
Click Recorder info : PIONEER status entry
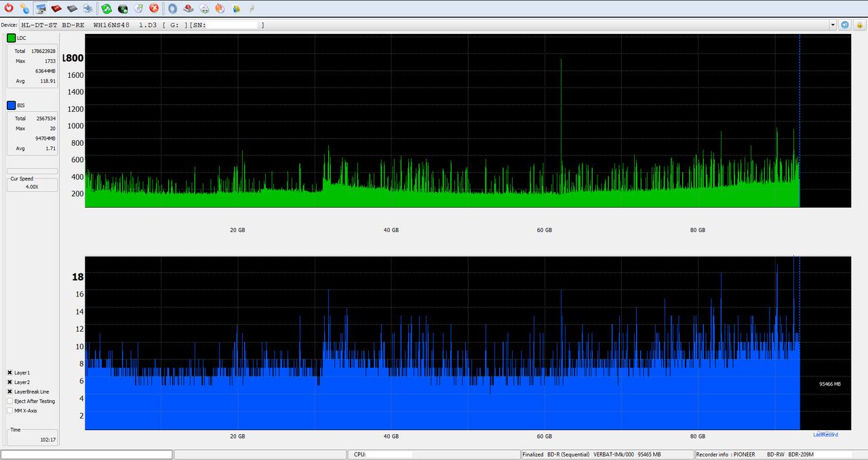725,454
